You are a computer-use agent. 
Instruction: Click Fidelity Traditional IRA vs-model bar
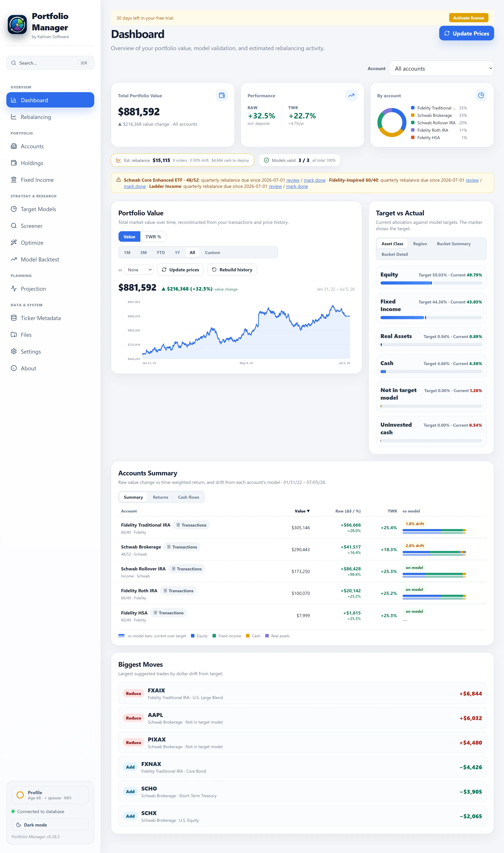434,531
